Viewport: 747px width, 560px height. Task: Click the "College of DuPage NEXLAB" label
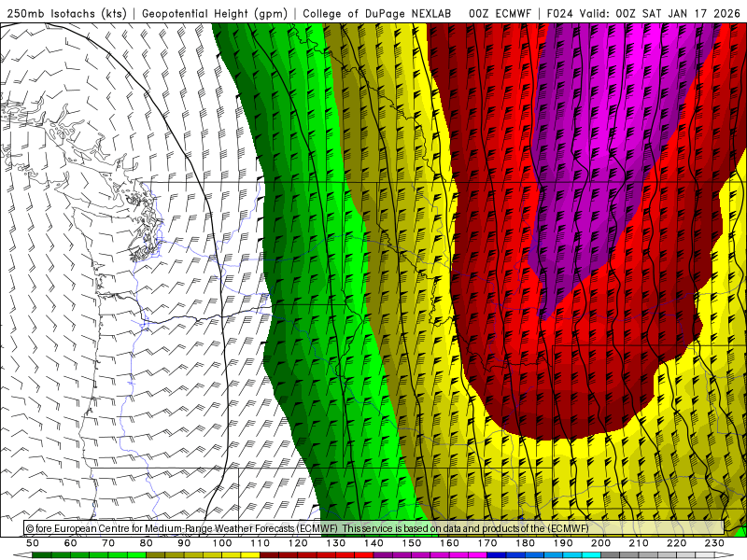[x=377, y=14]
